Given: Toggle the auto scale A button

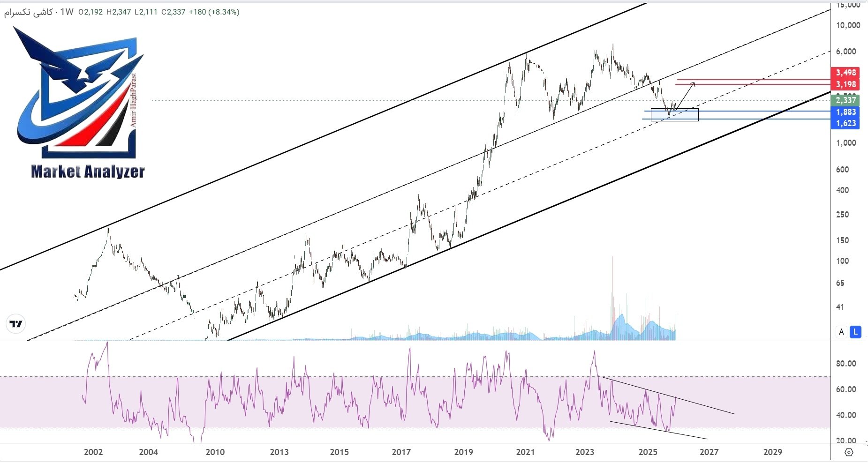Looking at the screenshot, I should (x=841, y=332).
